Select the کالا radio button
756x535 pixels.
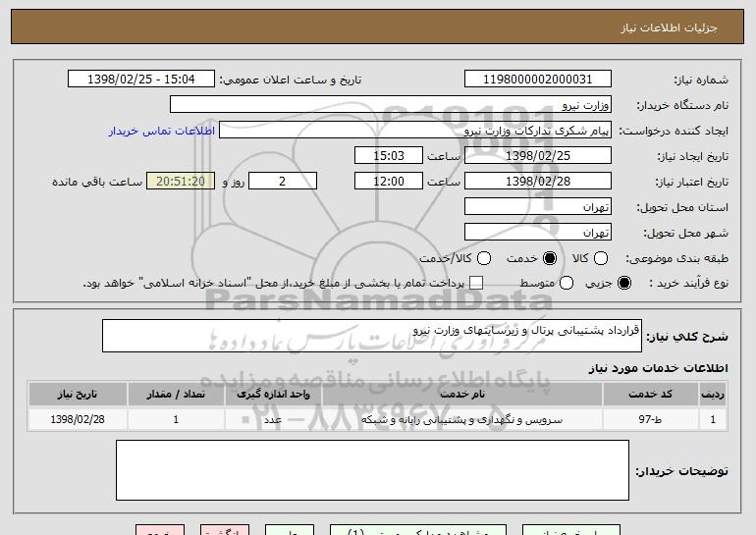coord(601,258)
